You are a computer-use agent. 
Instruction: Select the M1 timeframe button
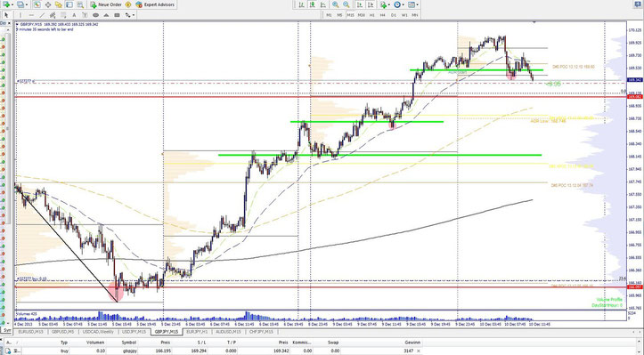(329, 15)
